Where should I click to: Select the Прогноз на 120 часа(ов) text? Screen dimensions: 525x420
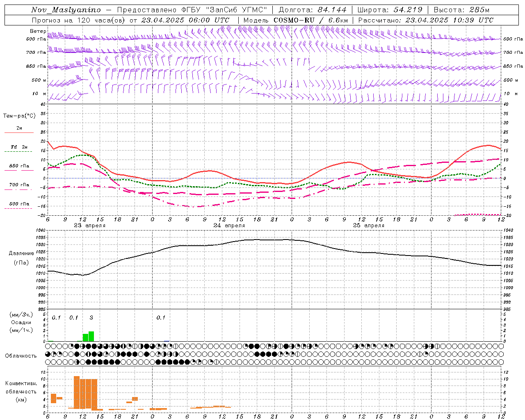tap(79, 20)
